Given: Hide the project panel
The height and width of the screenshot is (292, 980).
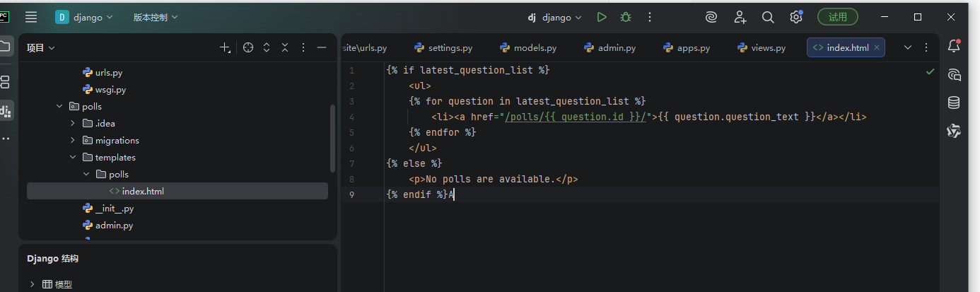Looking at the screenshot, I should [322, 47].
